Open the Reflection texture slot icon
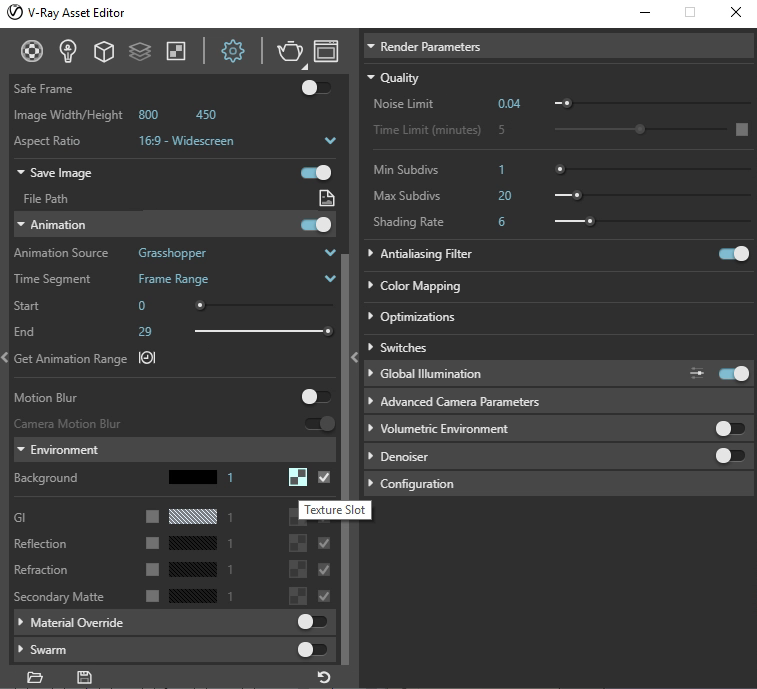This screenshot has width=757, height=689. tap(298, 543)
